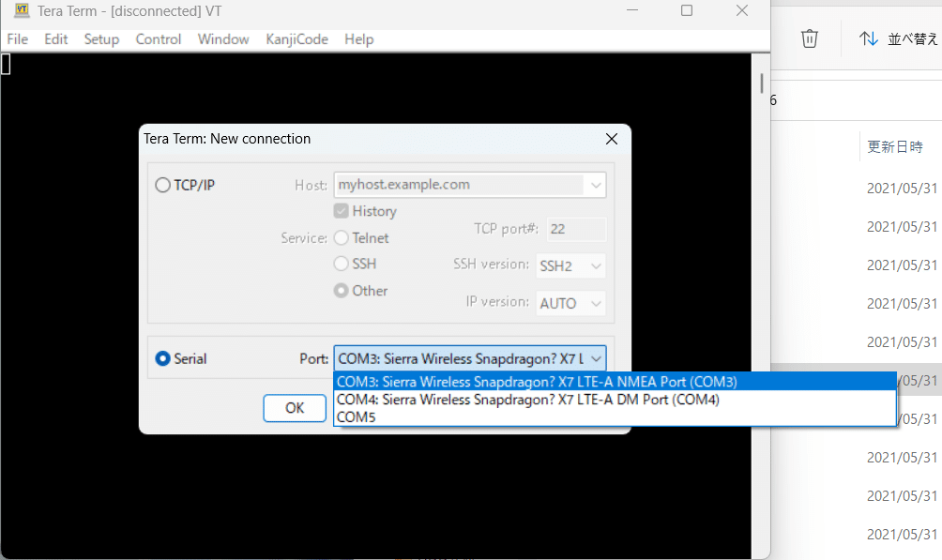This screenshot has height=560, width=942.
Task: Choose COM5 from the port list
Action: point(615,417)
